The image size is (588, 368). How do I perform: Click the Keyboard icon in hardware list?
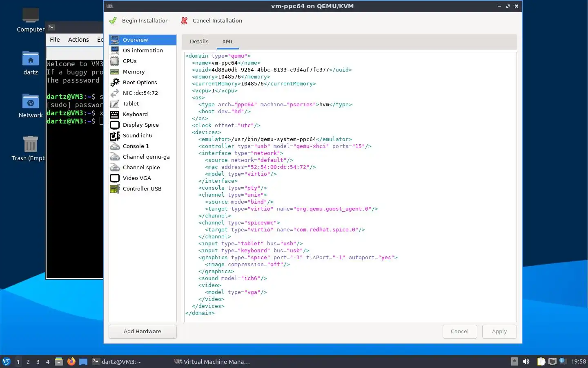click(115, 114)
